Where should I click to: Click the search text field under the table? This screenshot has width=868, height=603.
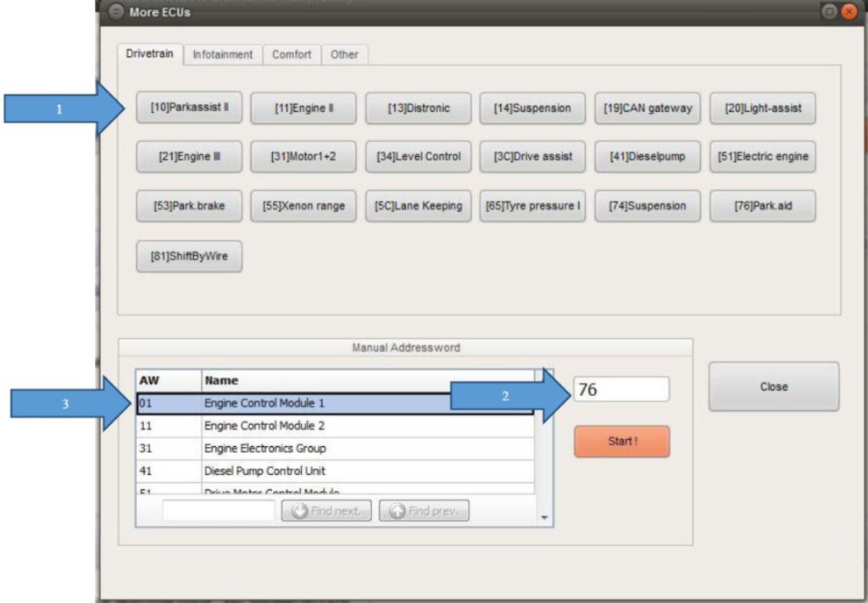219,511
